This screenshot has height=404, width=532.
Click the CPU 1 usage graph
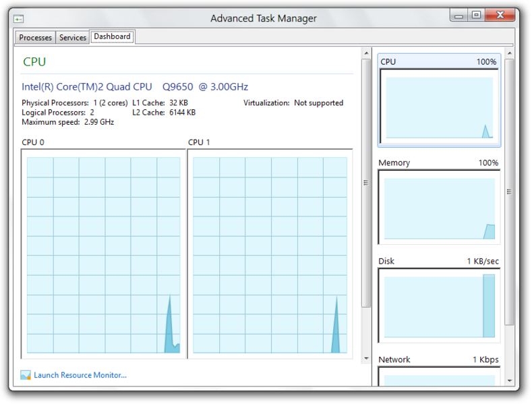(270, 255)
